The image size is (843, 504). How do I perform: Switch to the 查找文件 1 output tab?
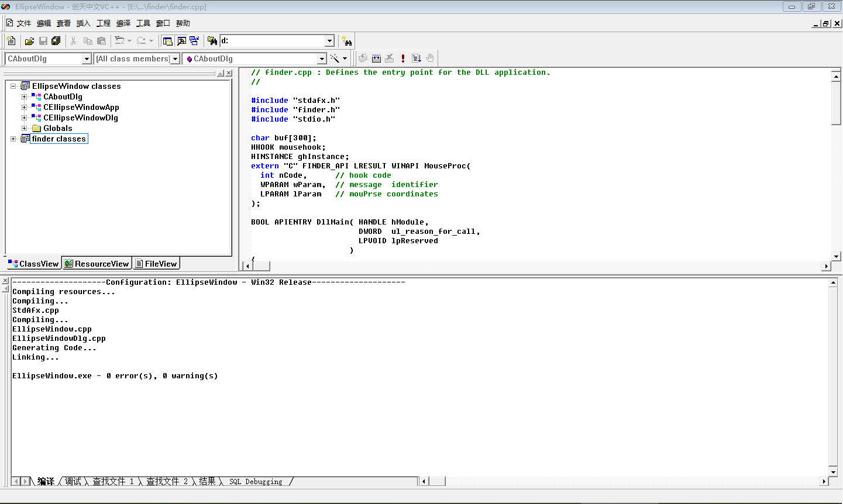click(113, 481)
